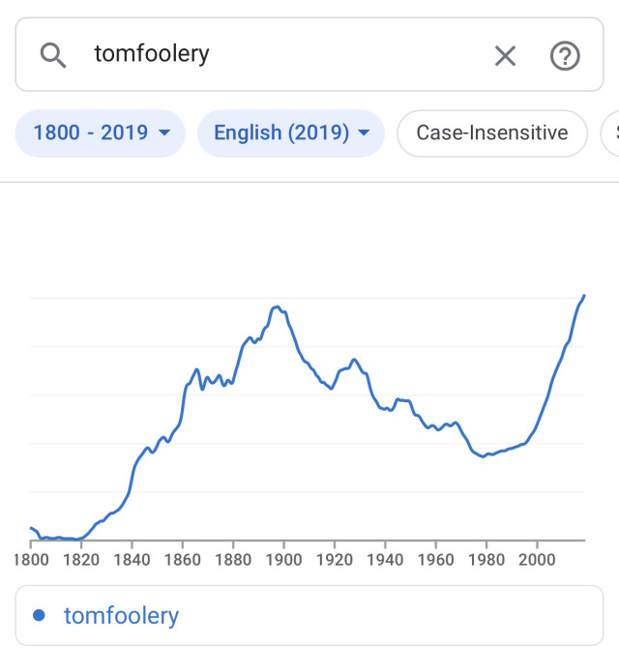
Task: Click the magnifying glass search icon
Action: tap(52, 55)
